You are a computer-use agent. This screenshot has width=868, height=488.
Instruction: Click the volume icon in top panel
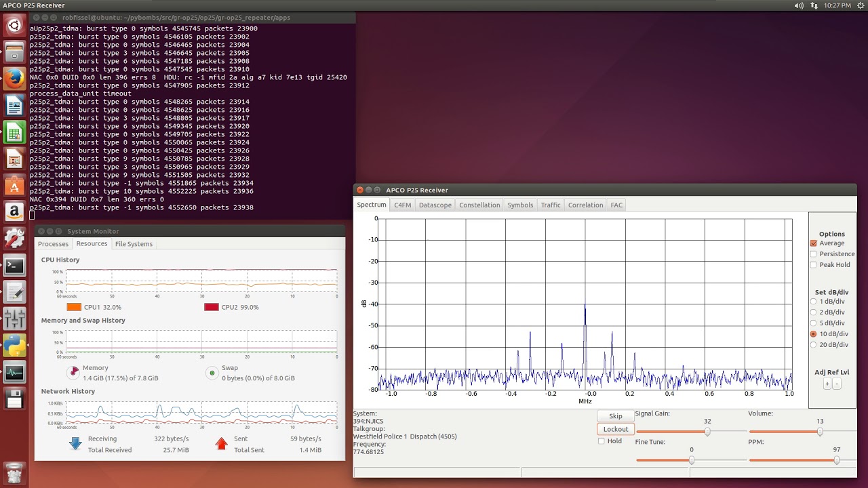[x=798, y=5]
